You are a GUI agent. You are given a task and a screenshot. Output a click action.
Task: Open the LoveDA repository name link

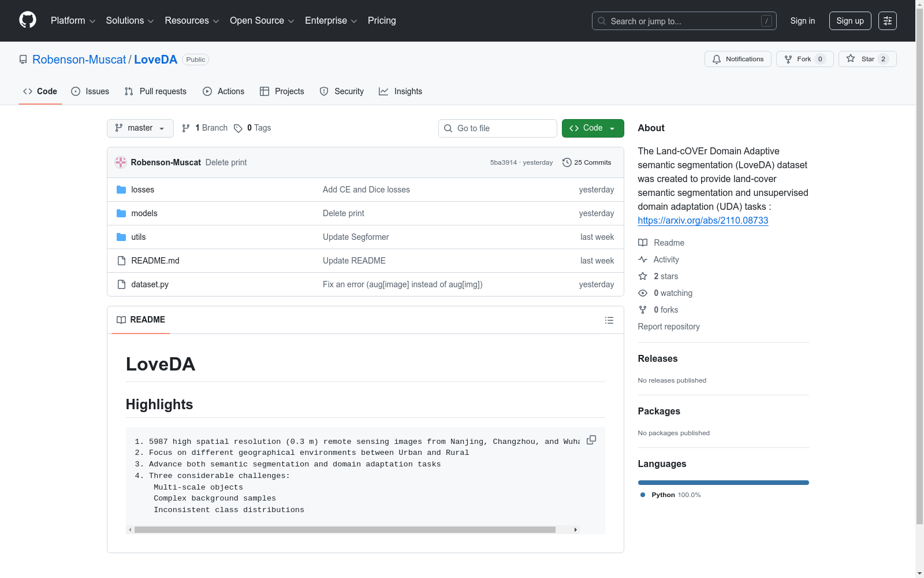point(156,60)
